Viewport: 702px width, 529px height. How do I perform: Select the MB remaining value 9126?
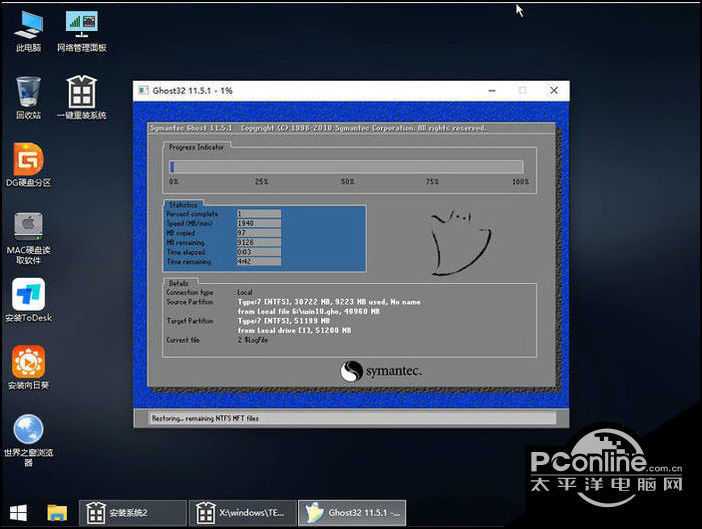(x=259, y=242)
